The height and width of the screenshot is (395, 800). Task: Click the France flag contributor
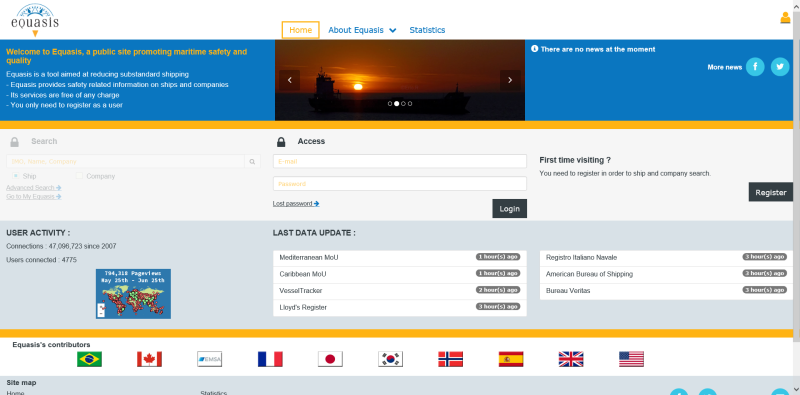[x=270, y=359]
